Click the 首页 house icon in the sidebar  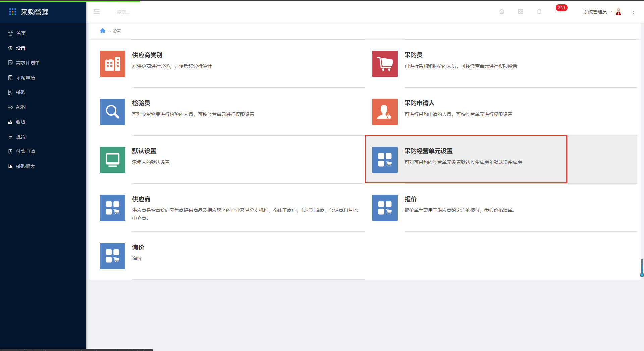(x=10, y=33)
